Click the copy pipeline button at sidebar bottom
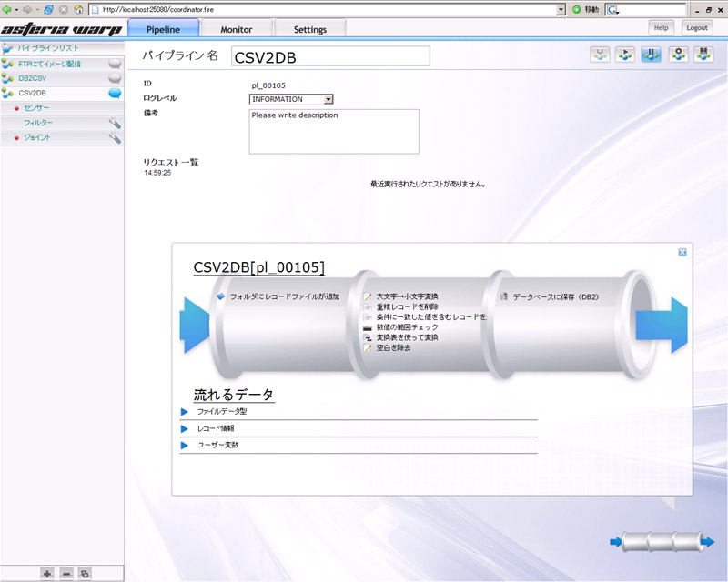Image resolution: width=728 pixels, height=582 pixels. [85, 574]
